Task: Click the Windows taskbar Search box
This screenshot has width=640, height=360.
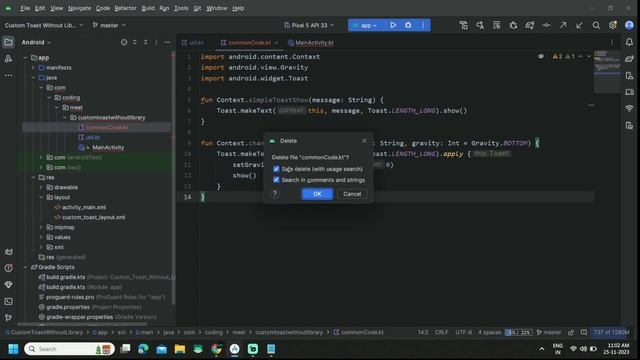Action: 69,349
